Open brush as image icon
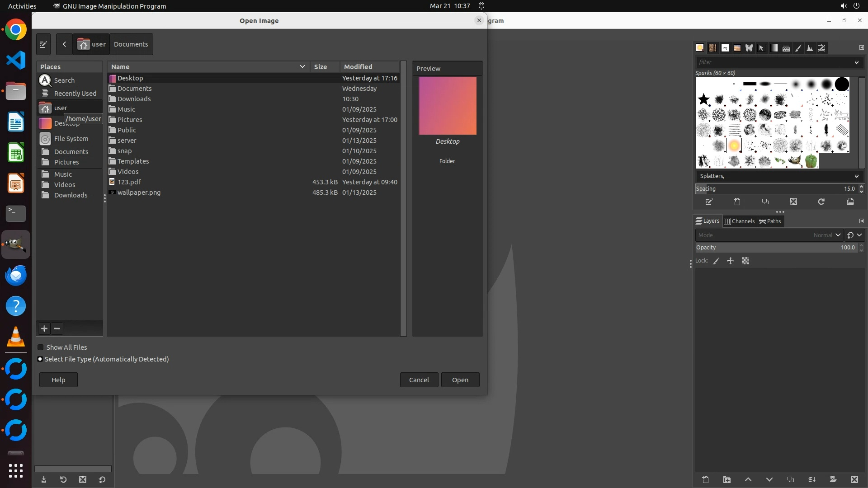 tap(850, 202)
